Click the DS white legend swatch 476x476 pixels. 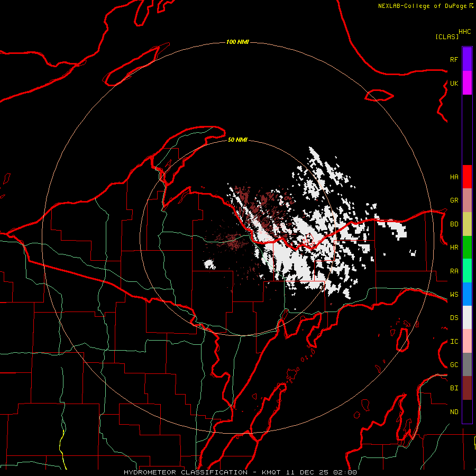(467, 317)
